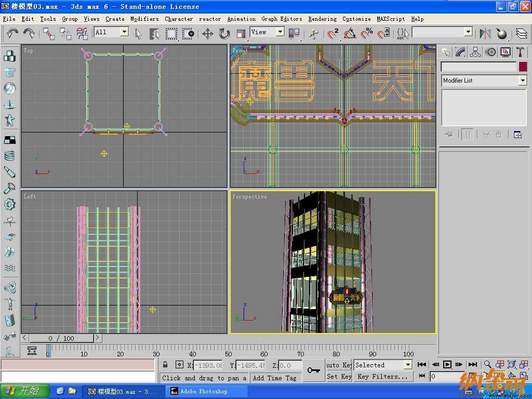Play the animation
Image resolution: width=532 pixels, height=399 pixels.
[447, 364]
